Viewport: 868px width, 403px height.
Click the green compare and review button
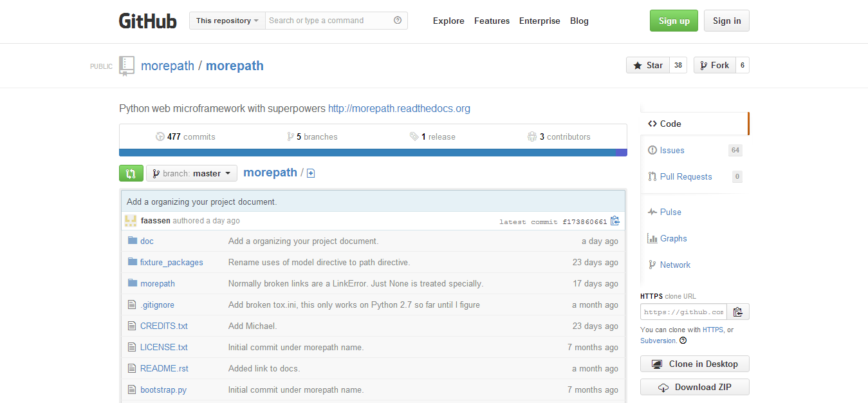pos(131,173)
